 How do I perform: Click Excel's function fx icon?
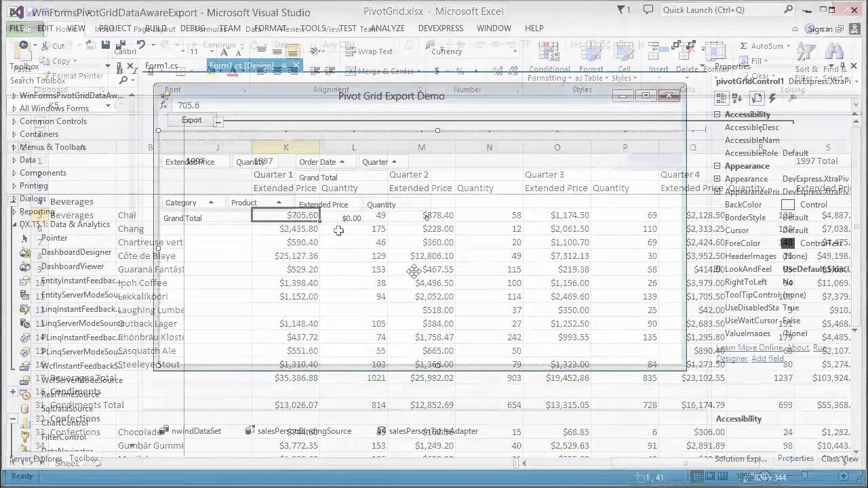click(x=163, y=105)
